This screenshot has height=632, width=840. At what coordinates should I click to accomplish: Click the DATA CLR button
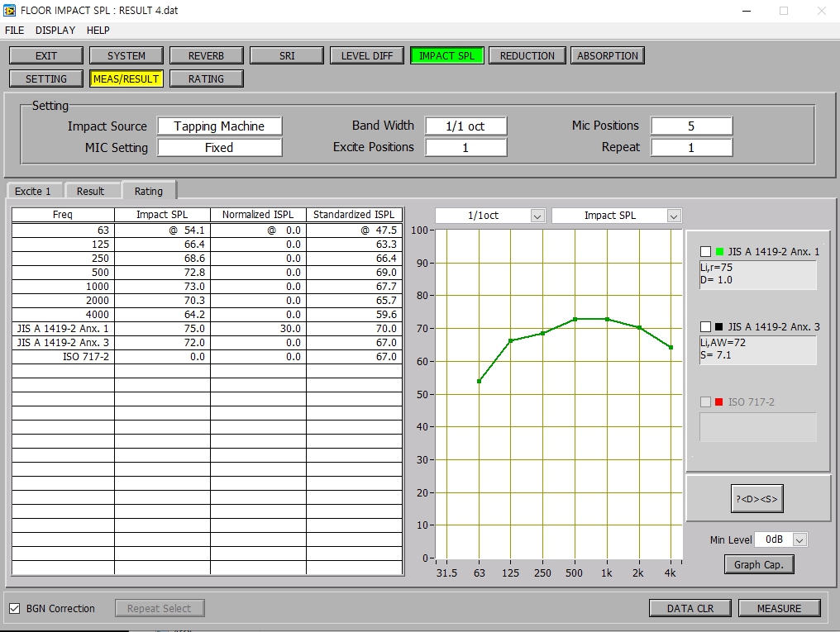click(x=690, y=608)
